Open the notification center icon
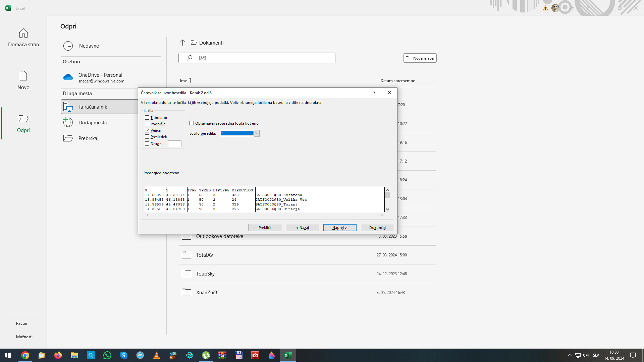Viewport: 644px width, 362px height. point(633,355)
